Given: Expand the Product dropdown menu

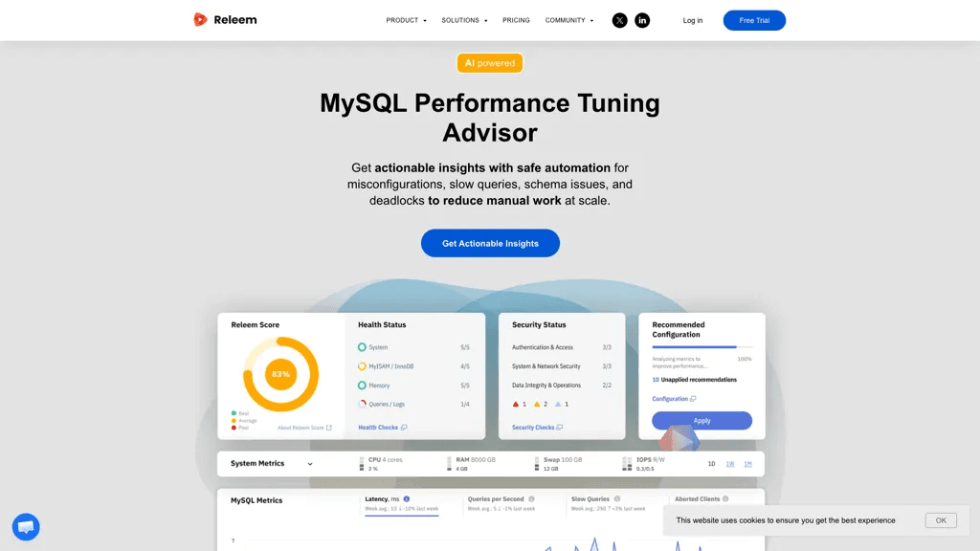Looking at the screenshot, I should coord(406,21).
